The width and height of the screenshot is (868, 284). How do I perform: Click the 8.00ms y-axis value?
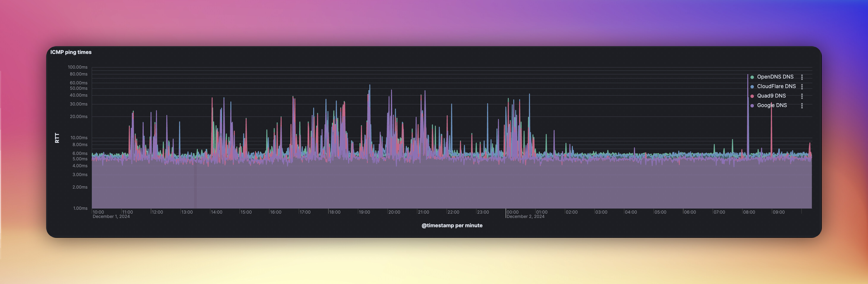pos(80,144)
